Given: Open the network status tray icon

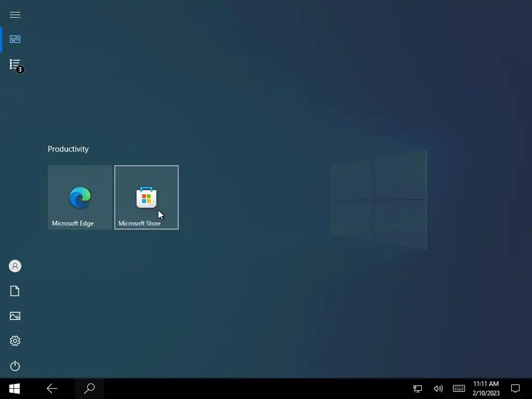Looking at the screenshot, I should coord(418,389).
